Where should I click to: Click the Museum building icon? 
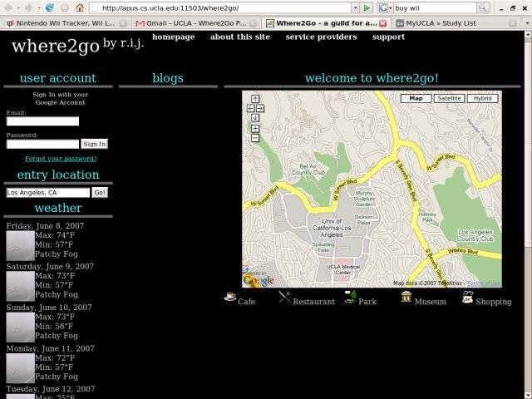click(406, 297)
